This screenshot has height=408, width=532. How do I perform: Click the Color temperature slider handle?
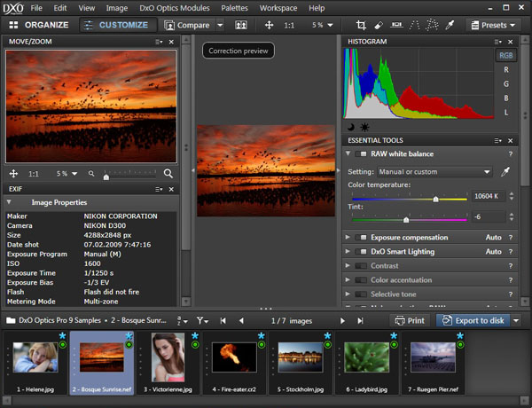(435, 199)
